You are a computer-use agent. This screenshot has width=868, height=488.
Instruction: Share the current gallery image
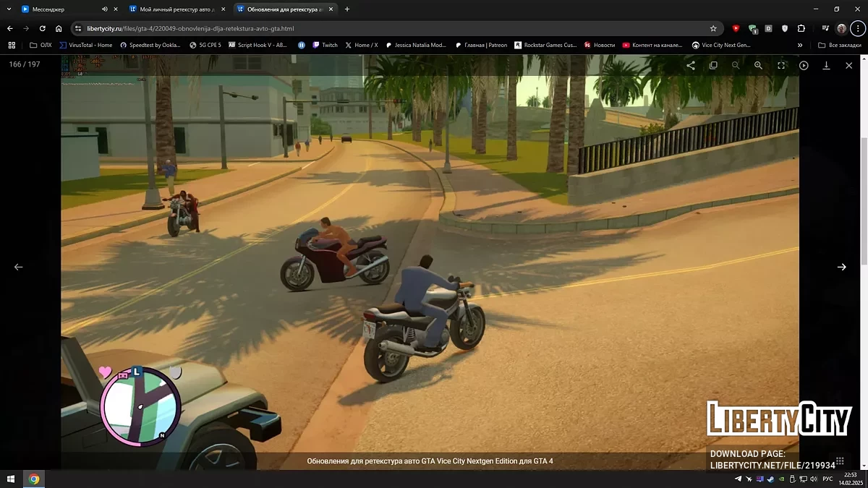(x=691, y=65)
